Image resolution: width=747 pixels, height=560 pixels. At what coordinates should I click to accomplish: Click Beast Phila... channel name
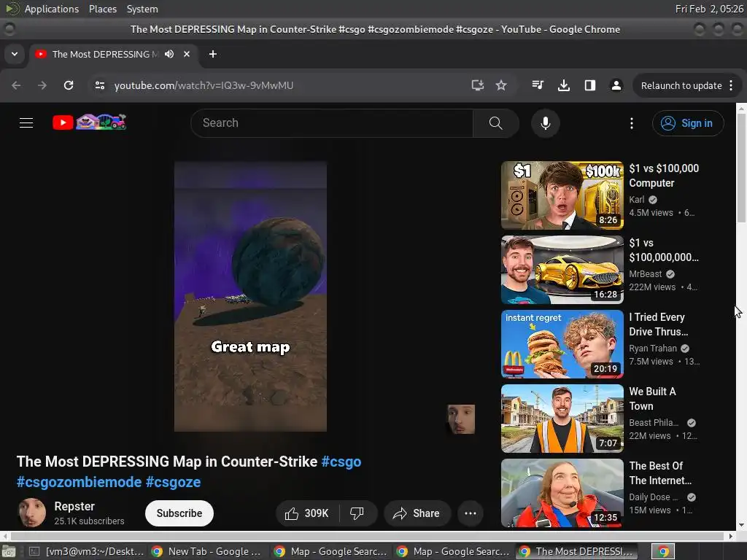pyautogui.click(x=654, y=422)
